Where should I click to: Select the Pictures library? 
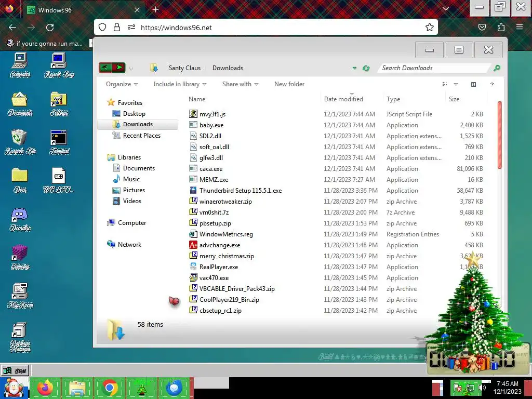point(134,190)
